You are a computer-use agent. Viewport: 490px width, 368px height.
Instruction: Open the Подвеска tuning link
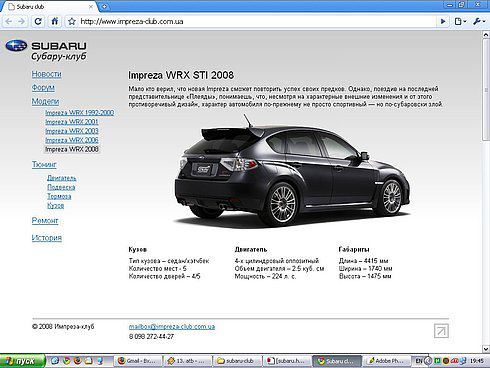[x=61, y=187]
